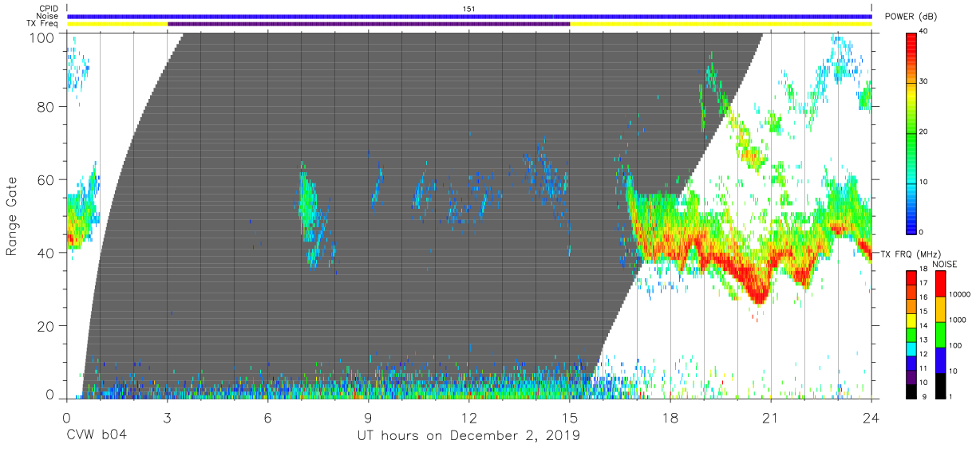Click y-axis tick label 40

click(x=47, y=254)
